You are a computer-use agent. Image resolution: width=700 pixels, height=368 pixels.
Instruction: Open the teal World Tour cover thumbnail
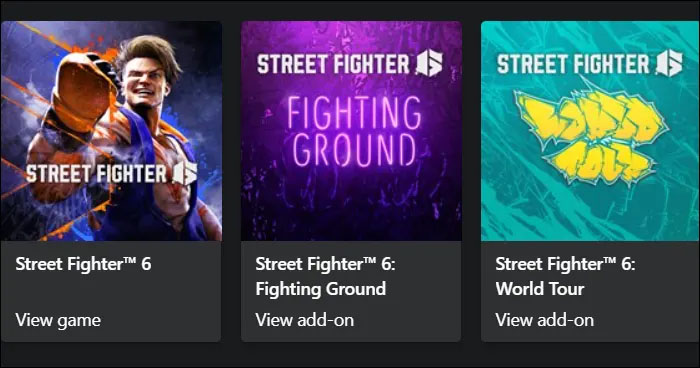(590, 131)
